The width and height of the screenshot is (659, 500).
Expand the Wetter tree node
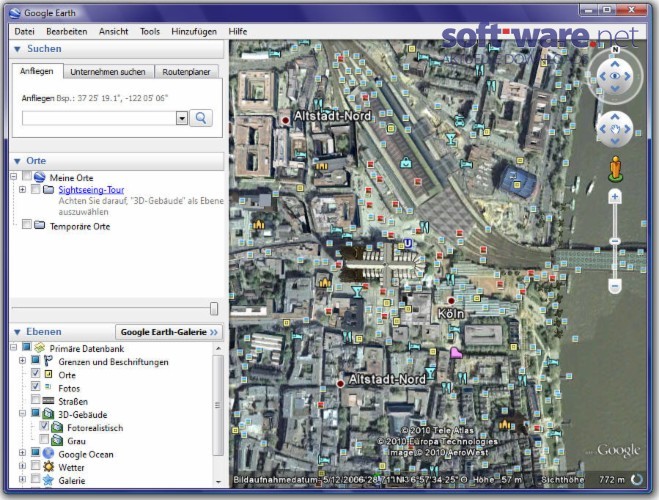point(22,466)
